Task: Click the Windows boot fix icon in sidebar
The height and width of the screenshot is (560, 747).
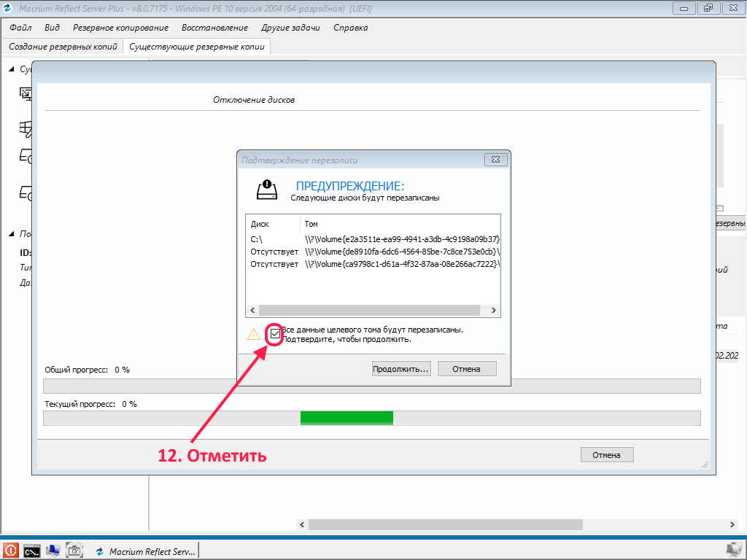Action: 26,128
